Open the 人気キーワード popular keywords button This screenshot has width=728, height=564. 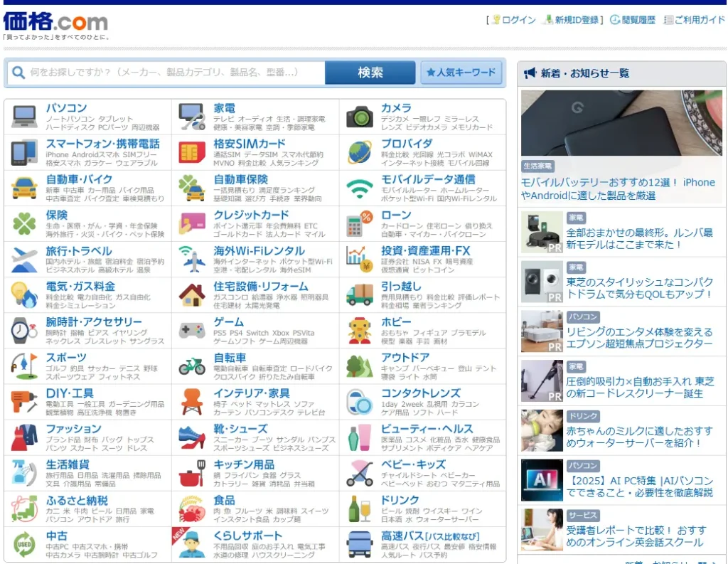point(461,73)
